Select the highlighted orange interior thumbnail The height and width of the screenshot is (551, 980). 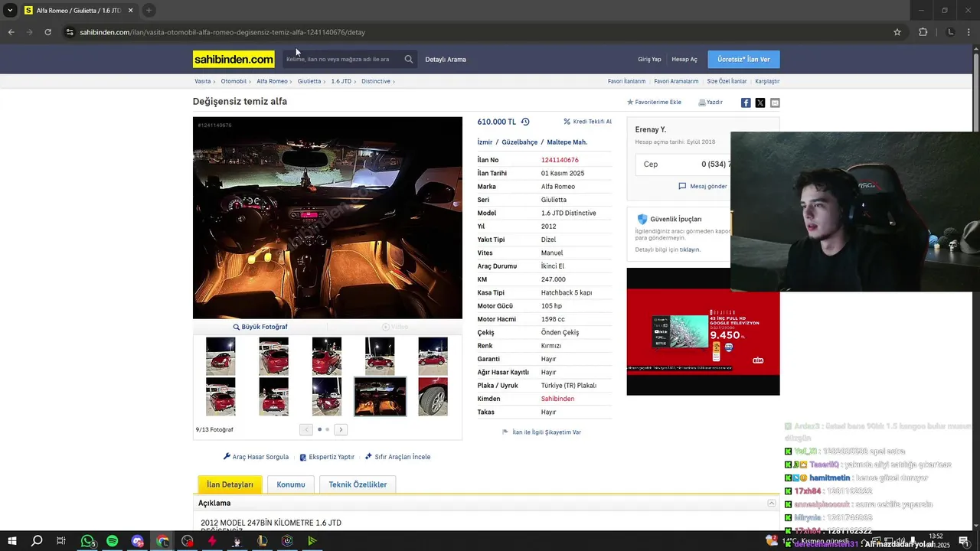[380, 396]
